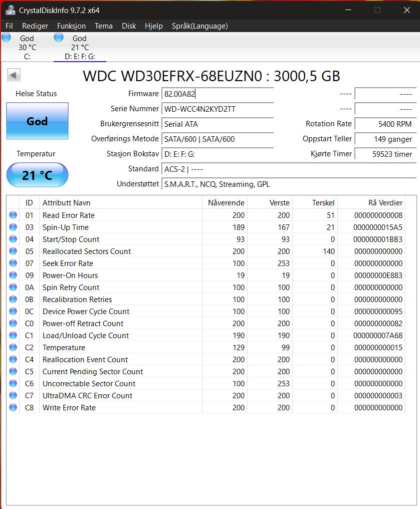Click the Rå Verdier column header

[x=371, y=202]
